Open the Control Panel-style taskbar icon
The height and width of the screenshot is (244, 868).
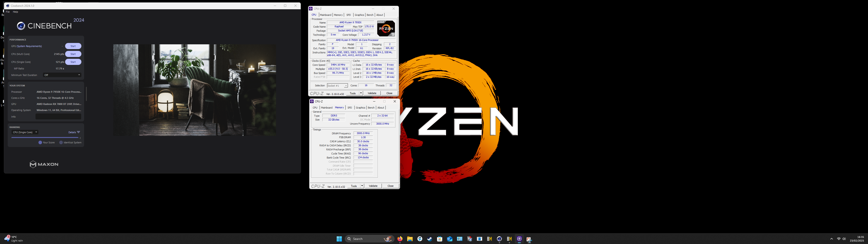[460, 239]
